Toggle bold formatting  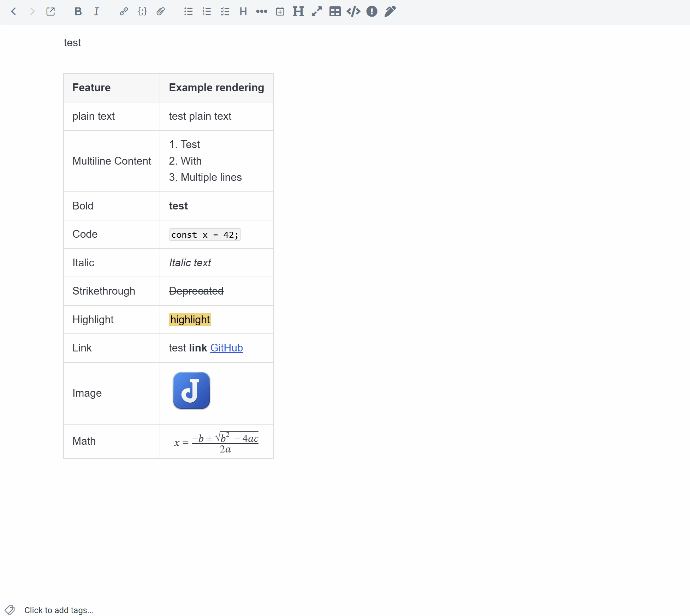[78, 12]
